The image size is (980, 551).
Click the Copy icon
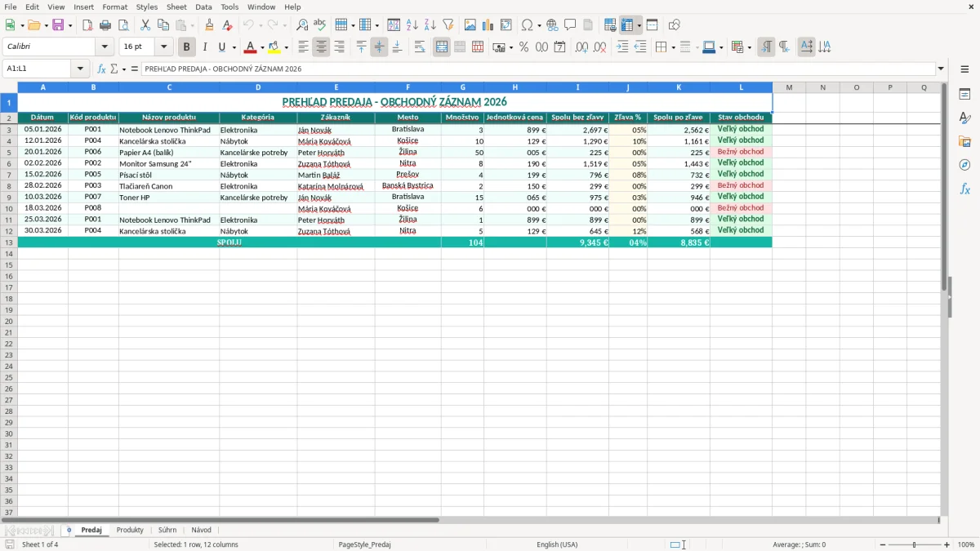163,25
